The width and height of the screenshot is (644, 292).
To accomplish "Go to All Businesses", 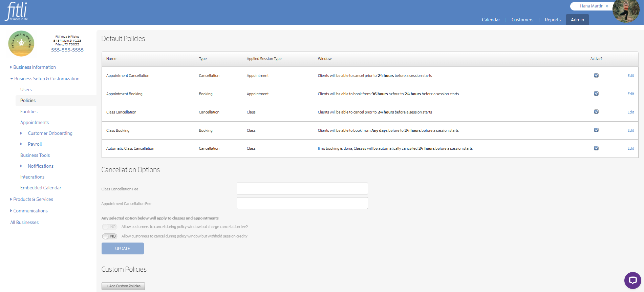I will pos(24,222).
